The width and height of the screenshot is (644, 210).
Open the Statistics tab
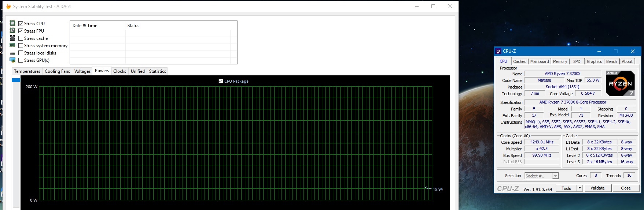coord(158,71)
